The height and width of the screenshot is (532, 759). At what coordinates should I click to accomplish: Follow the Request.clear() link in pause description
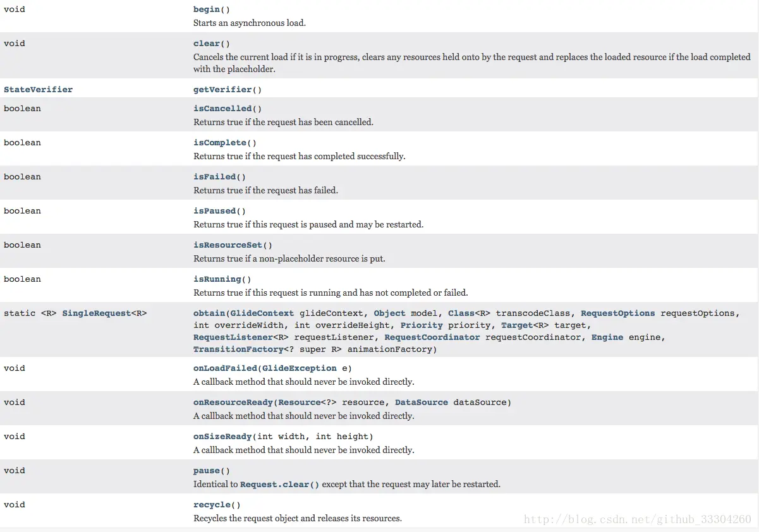pyautogui.click(x=280, y=485)
